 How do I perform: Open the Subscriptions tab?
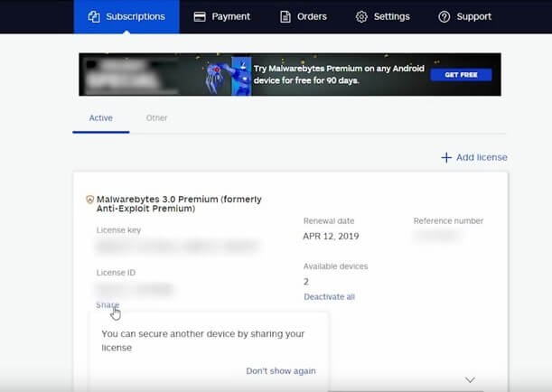[x=126, y=16]
